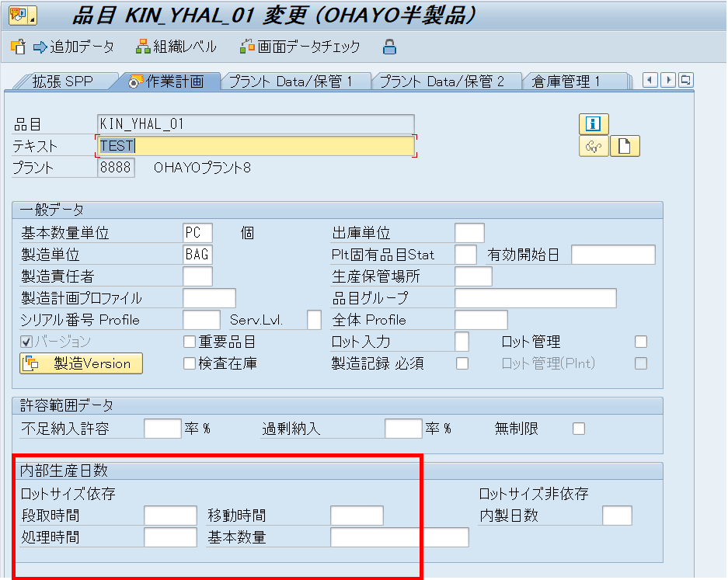Run 画面データチェック screen data check
The image size is (728, 580).
pos(299,47)
